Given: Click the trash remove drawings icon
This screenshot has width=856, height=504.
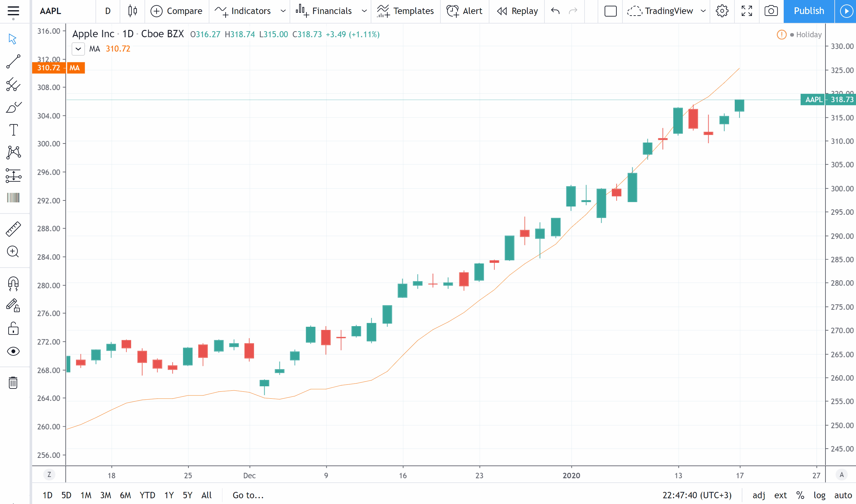Looking at the screenshot, I should [x=13, y=383].
